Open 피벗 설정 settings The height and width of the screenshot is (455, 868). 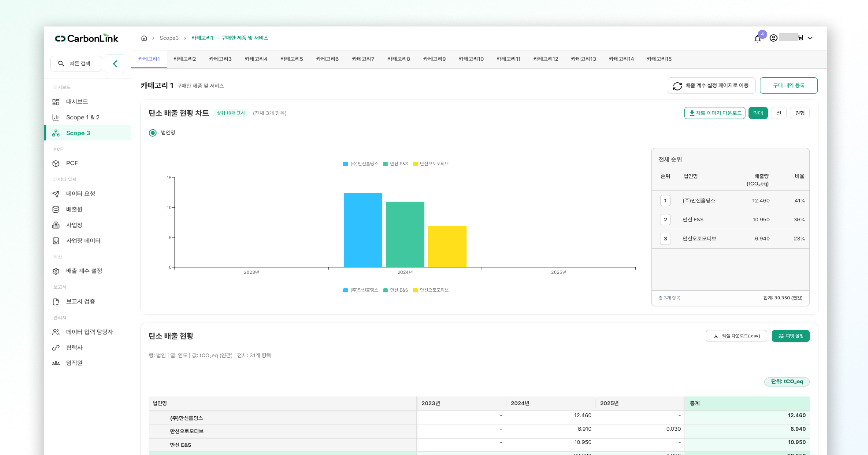pyautogui.click(x=791, y=336)
